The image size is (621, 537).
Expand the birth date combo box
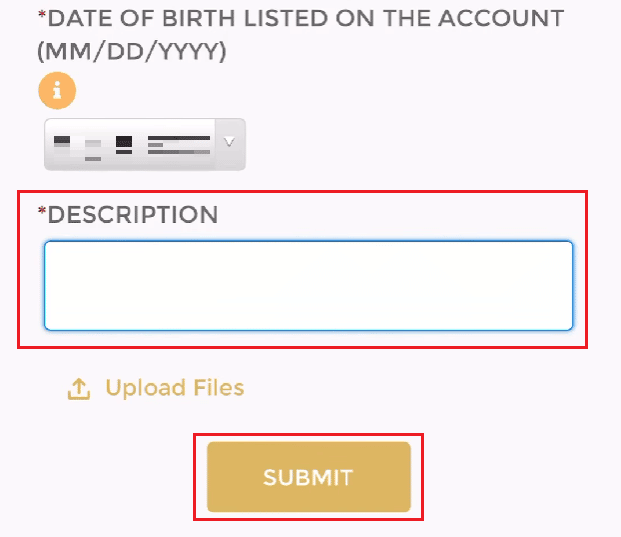[144, 143]
